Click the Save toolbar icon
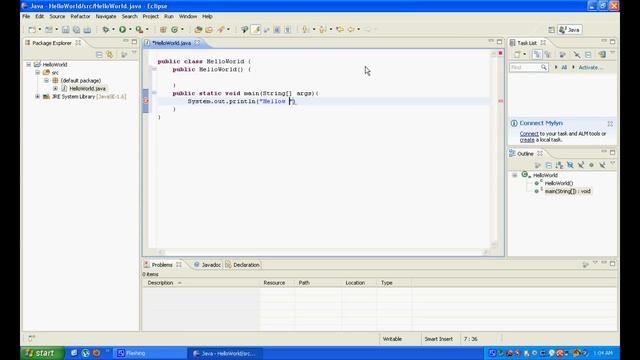 click(65, 29)
